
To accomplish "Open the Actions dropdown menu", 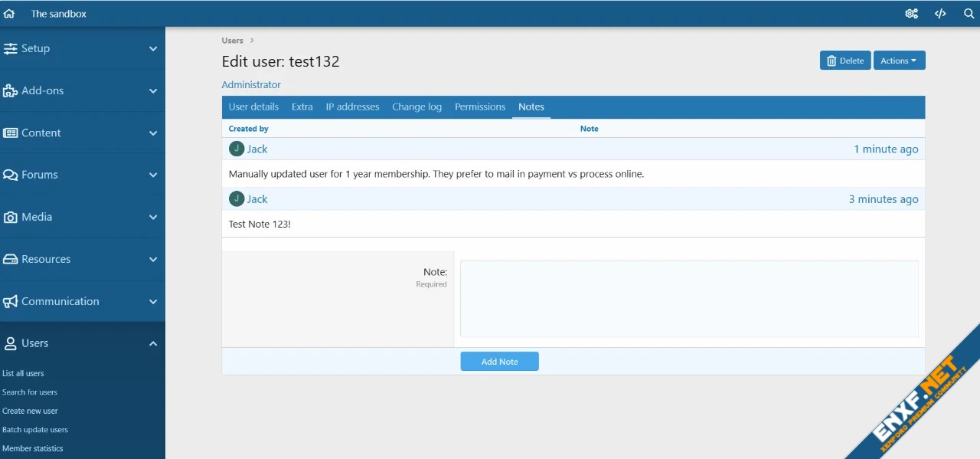I will [x=899, y=61].
